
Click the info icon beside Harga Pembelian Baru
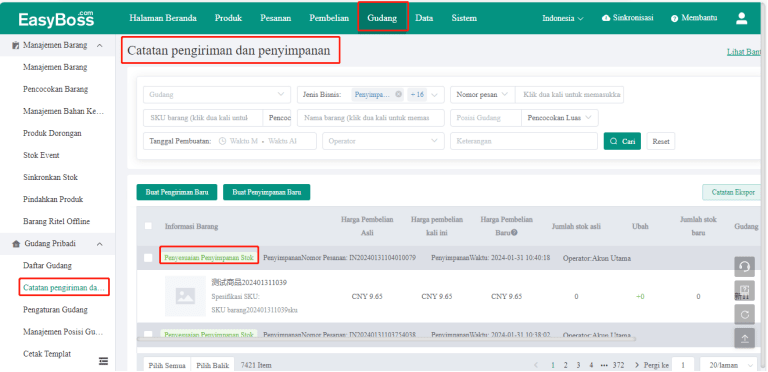point(514,232)
